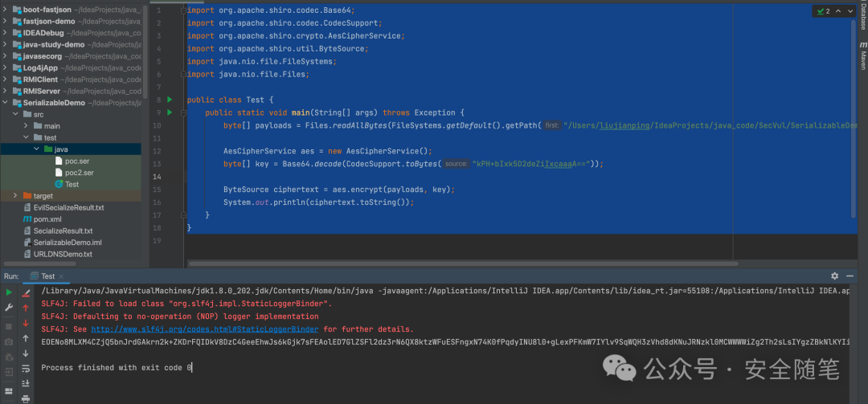
Task: Expand the target folder chevron
Action: (15, 196)
